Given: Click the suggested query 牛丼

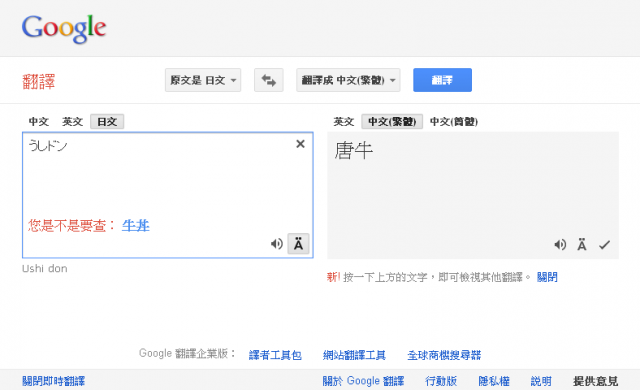Looking at the screenshot, I should pos(136,226).
